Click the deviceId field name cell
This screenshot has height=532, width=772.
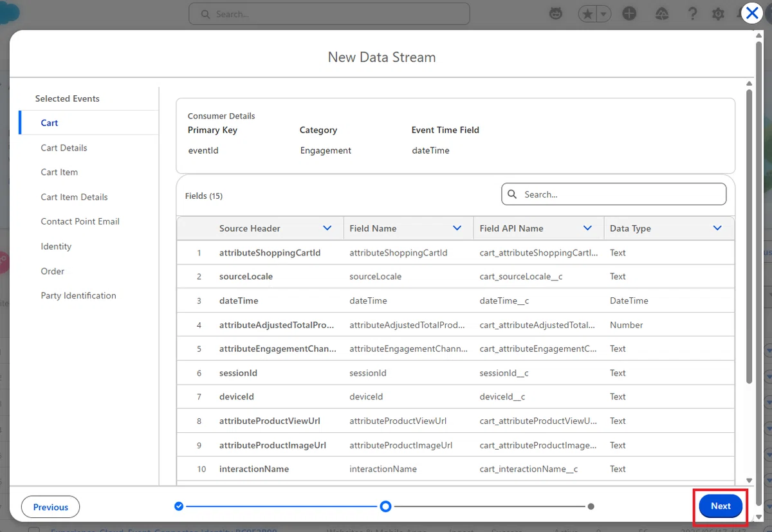366,397
